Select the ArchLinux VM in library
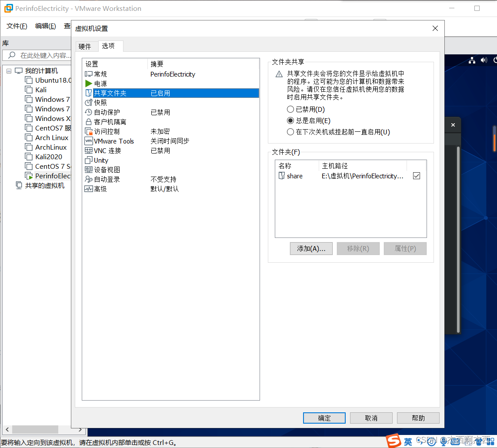Viewport: 497px width, 448px height. [x=51, y=147]
